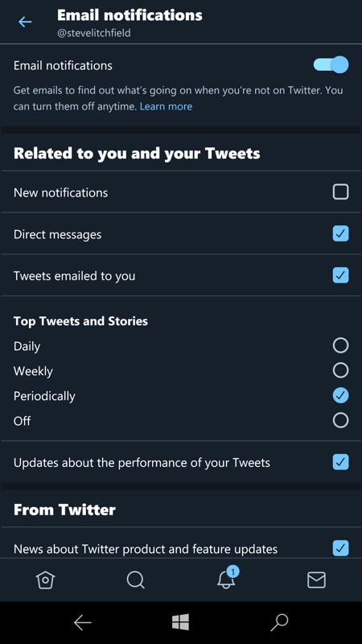Click the @stevelitchfield account handle

click(x=93, y=33)
